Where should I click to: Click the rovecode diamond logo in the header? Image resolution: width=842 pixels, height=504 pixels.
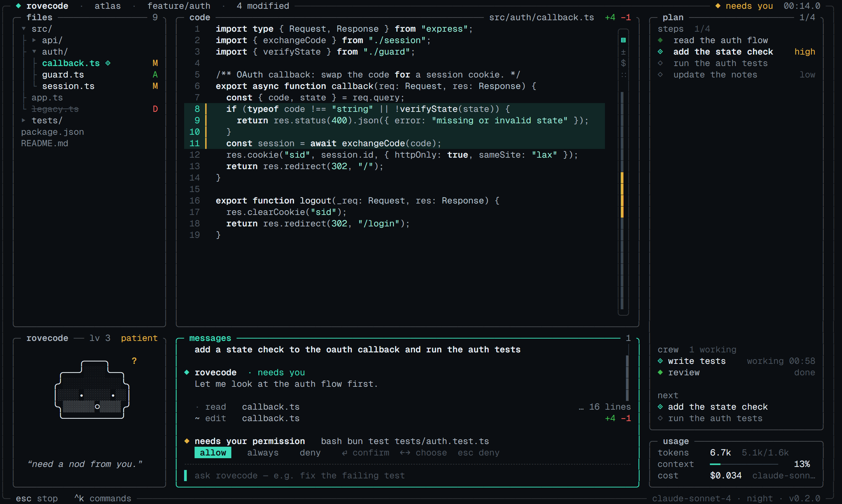click(x=18, y=6)
